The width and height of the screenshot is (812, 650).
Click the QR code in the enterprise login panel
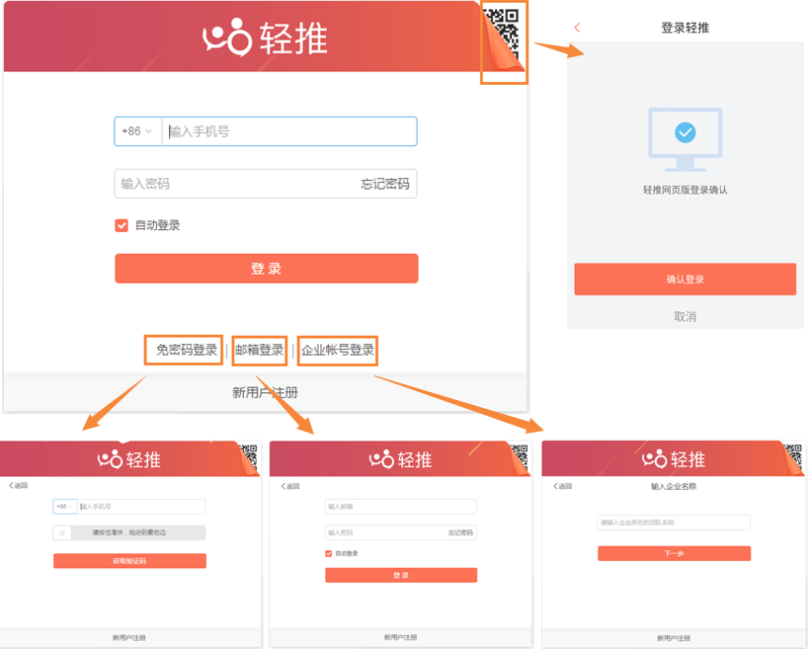pos(791,456)
